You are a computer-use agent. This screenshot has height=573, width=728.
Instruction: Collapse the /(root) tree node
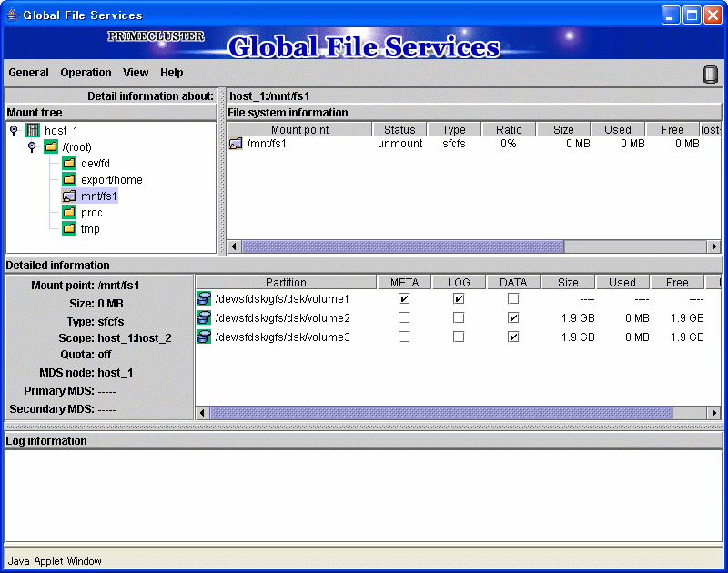32,147
